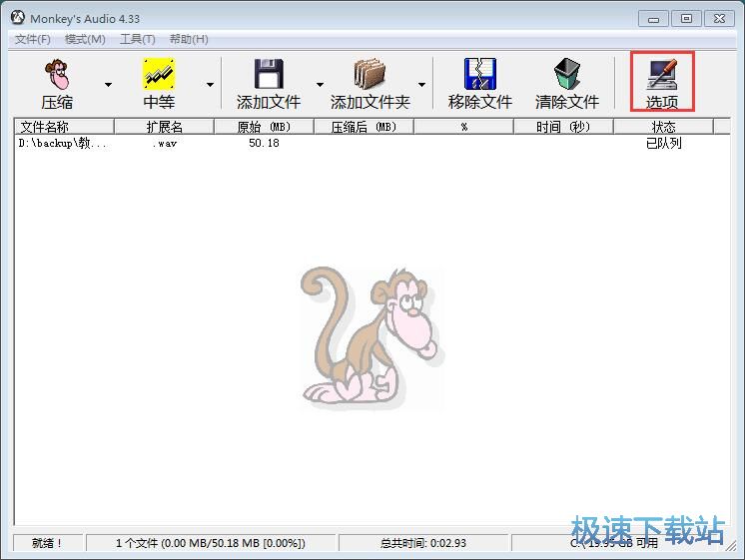Click the 状态 column header
The width and height of the screenshot is (745, 560).
[663, 127]
